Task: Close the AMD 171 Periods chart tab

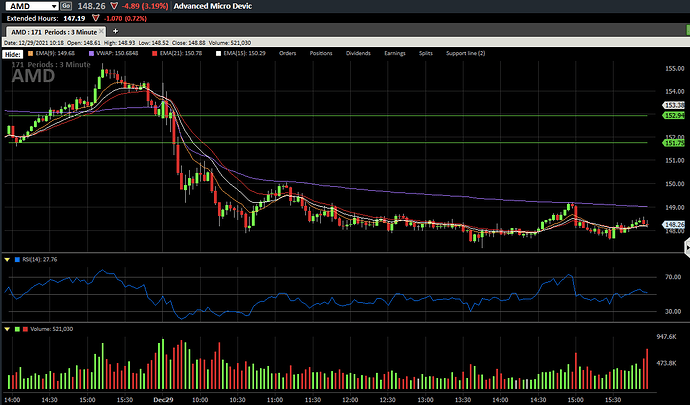Action: [x=102, y=31]
